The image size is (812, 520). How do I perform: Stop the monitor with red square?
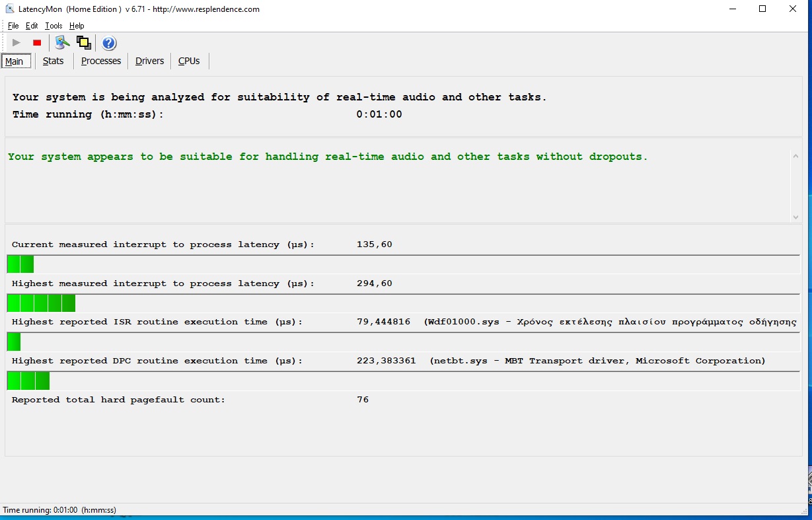pyautogui.click(x=37, y=43)
